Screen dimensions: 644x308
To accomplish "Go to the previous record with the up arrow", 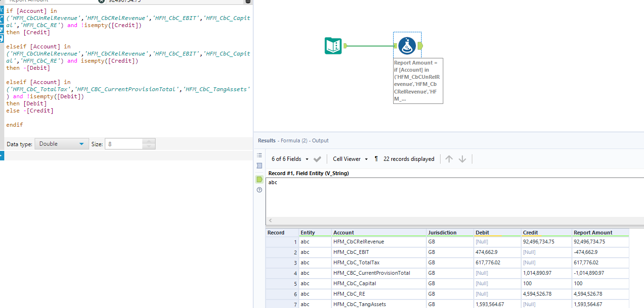I will point(449,159).
